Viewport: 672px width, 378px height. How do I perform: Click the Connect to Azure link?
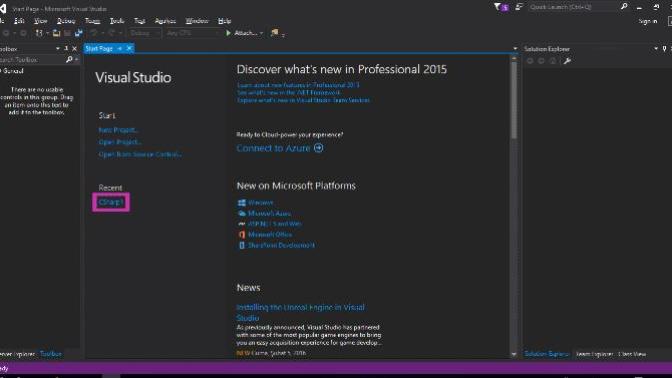(x=273, y=148)
